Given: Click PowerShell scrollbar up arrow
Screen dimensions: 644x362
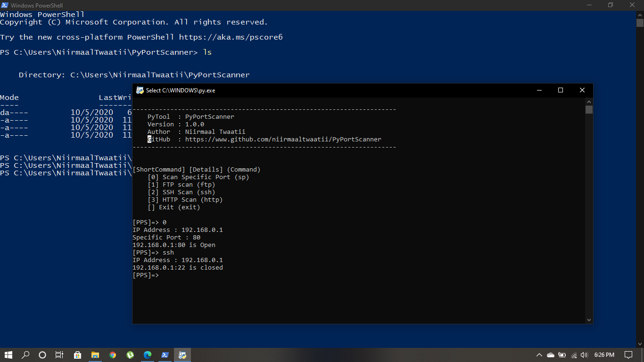Looking at the screenshot, I should coord(640,15).
